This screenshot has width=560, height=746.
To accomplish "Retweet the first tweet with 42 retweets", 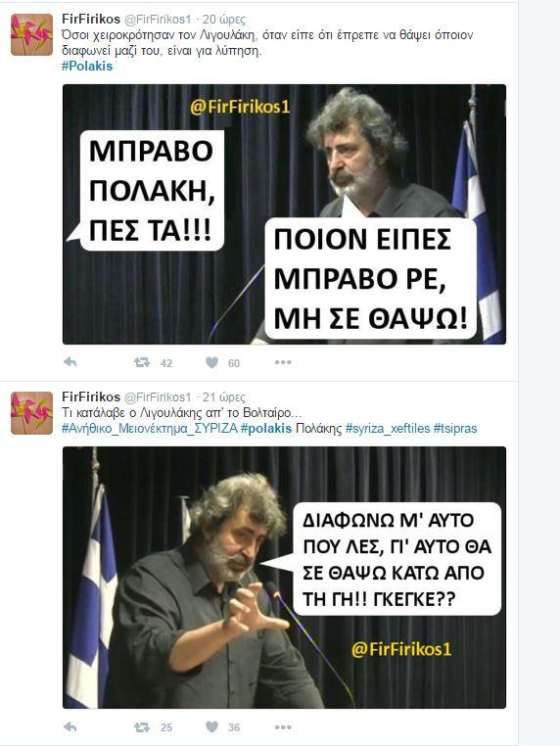I will pyautogui.click(x=142, y=363).
